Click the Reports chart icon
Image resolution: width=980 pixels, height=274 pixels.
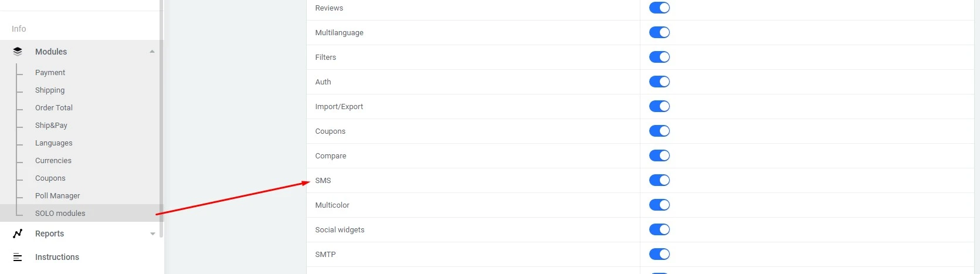[18, 234]
